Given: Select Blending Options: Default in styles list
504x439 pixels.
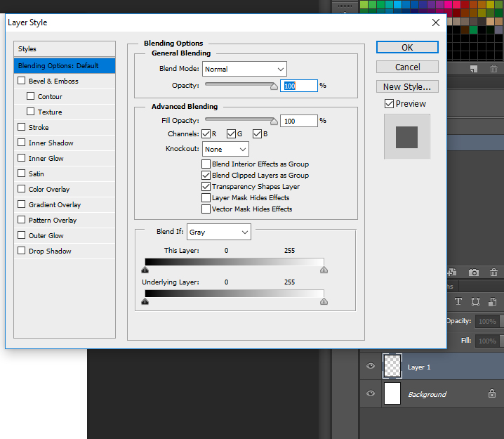Looking at the screenshot, I should click(65, 65).
